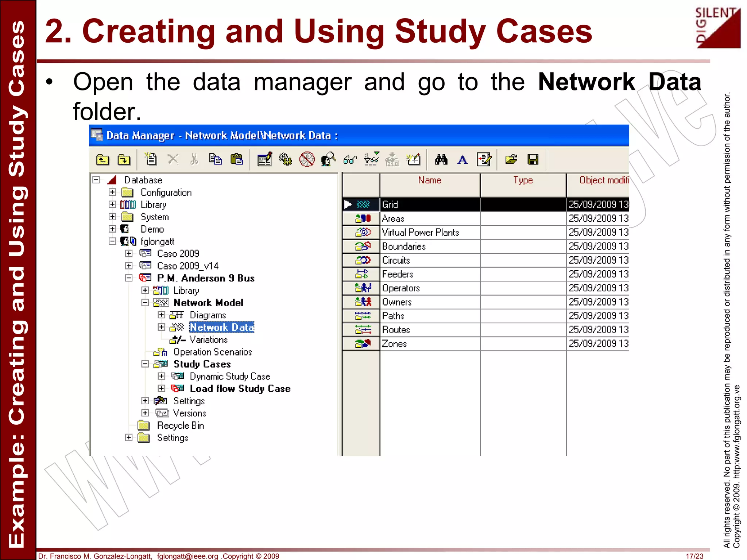Click the Edit Object icon
747x560 pixels.
point(264,159)
